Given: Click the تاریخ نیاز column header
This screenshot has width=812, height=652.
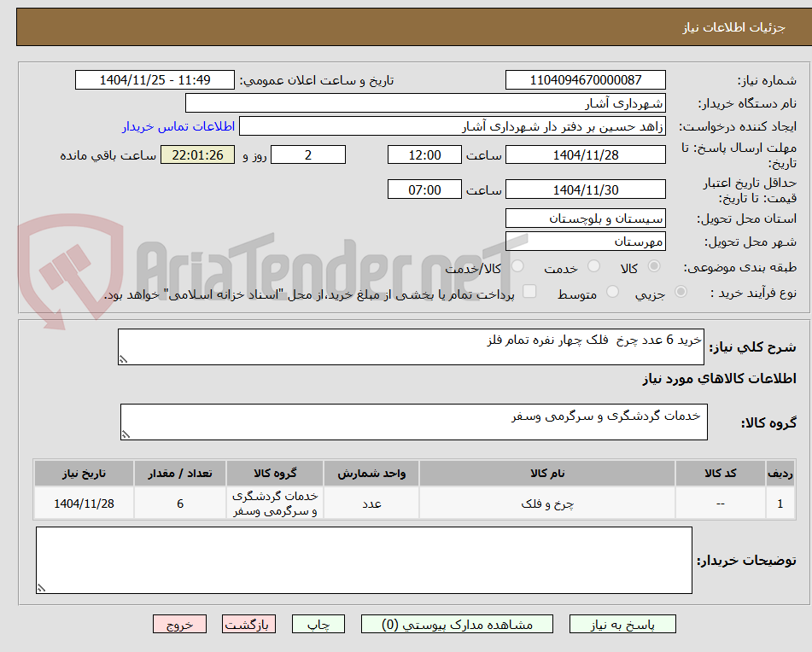Looking at the screenshot, I should point(84,474).
